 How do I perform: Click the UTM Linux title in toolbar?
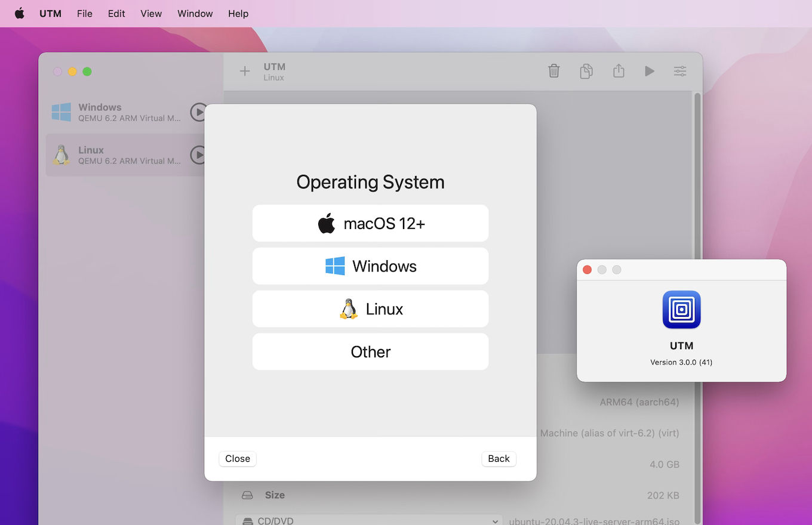point(275,72)
